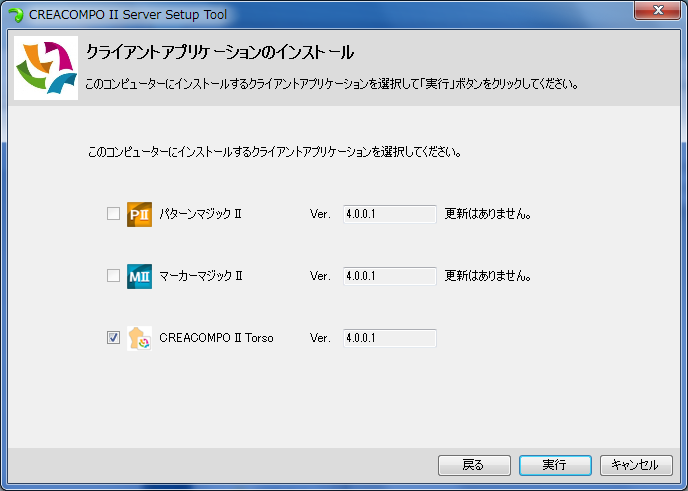The image size is (688, 491).
Task: Click the green arrow icon in title bar
Action: pyautogui.click(x=15, y=14)
